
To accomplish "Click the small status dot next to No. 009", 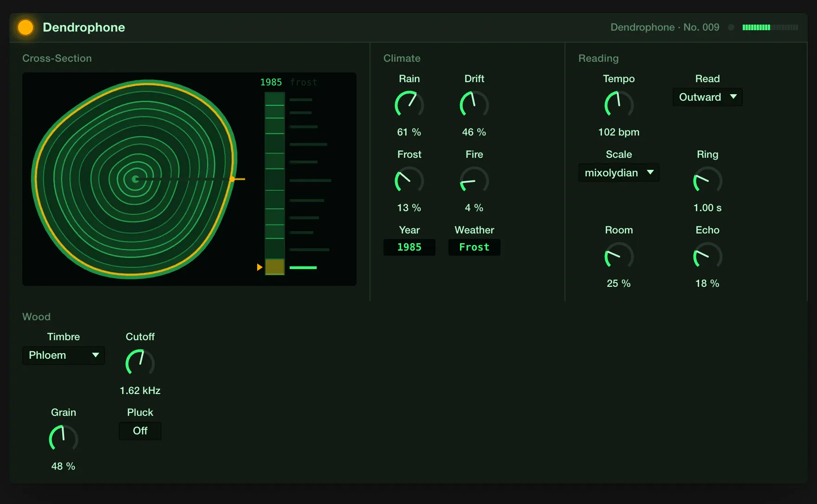I will click(731, 27).
